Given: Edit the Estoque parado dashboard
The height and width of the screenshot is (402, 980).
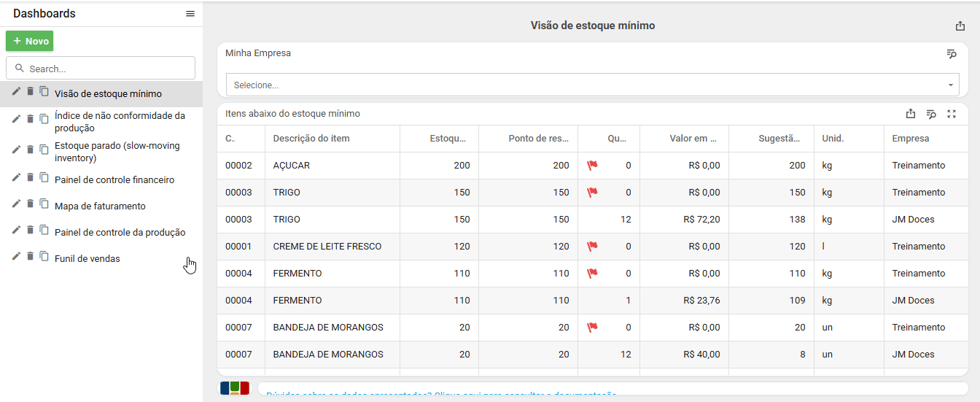Looking at the screenshot, I should coord(16,149).
